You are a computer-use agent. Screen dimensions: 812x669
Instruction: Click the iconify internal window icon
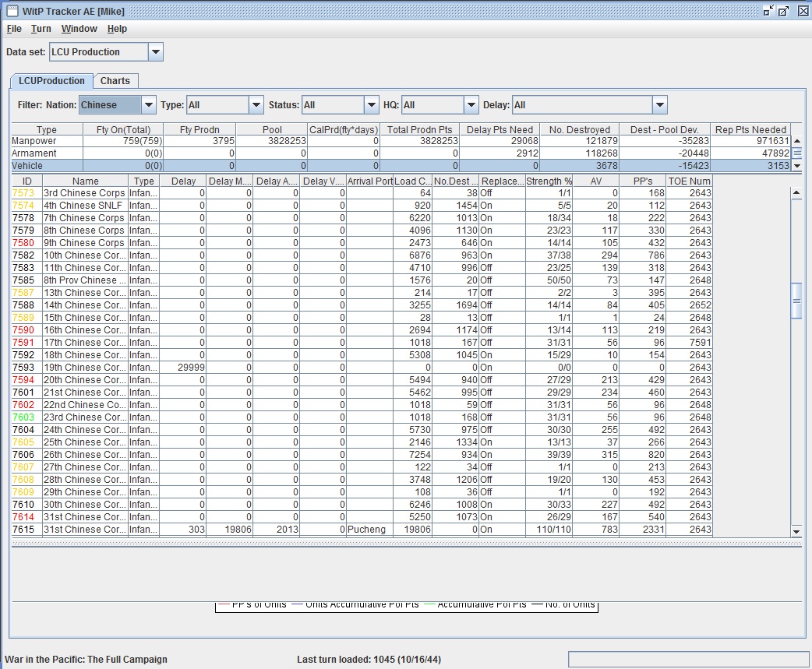pyautogui.click(x=769, y=11)
